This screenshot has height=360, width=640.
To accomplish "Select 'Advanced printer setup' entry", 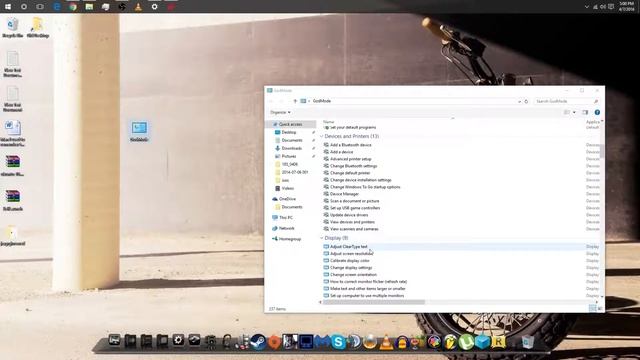I will pos(351,159).
